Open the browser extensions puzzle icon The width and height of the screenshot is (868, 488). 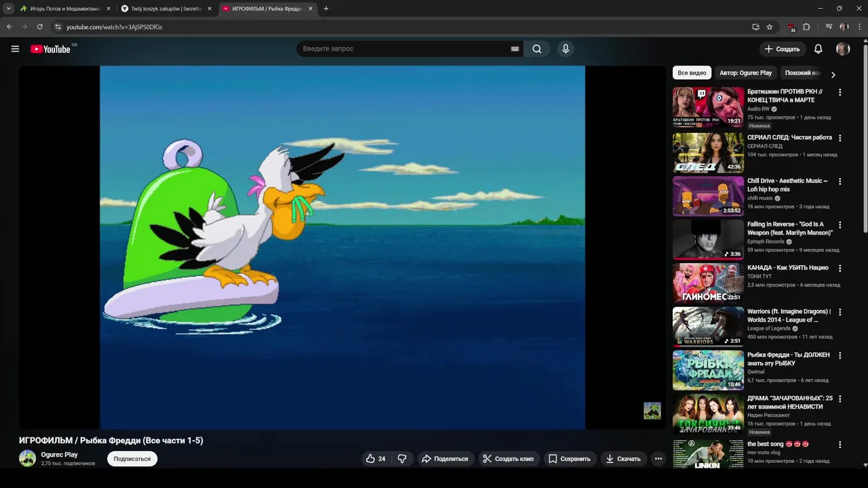pos(806,27)
